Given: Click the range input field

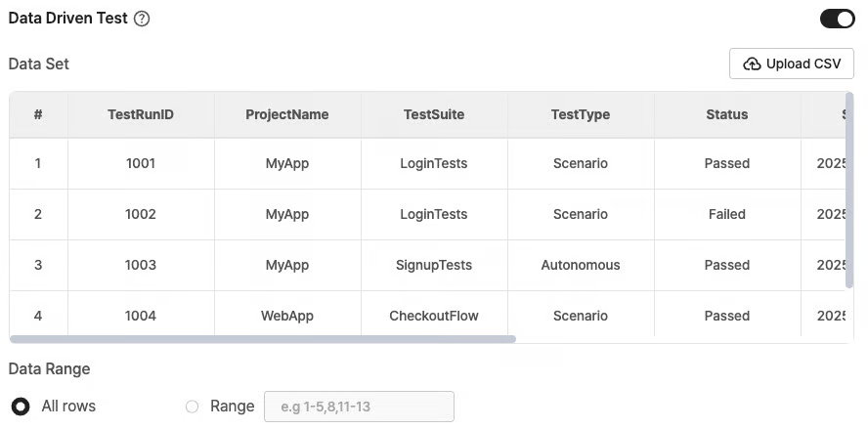Looking at the screenshot, I should [x=360, y=407].
